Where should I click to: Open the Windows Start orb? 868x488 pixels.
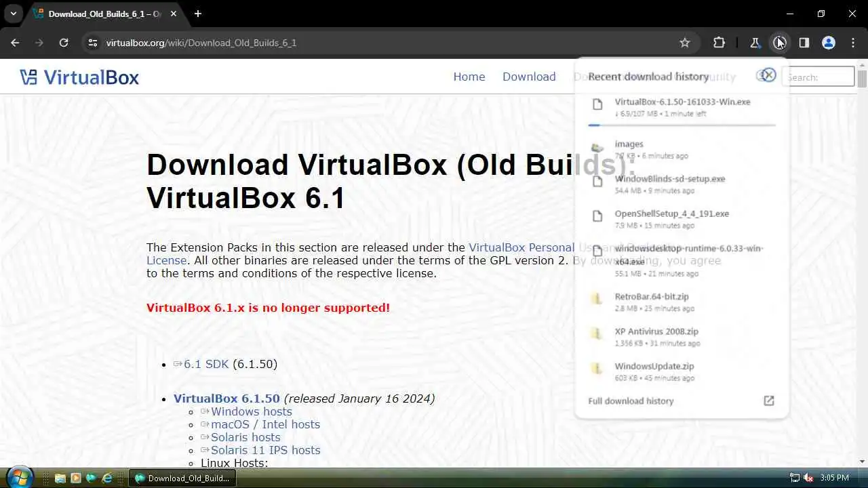18,477
